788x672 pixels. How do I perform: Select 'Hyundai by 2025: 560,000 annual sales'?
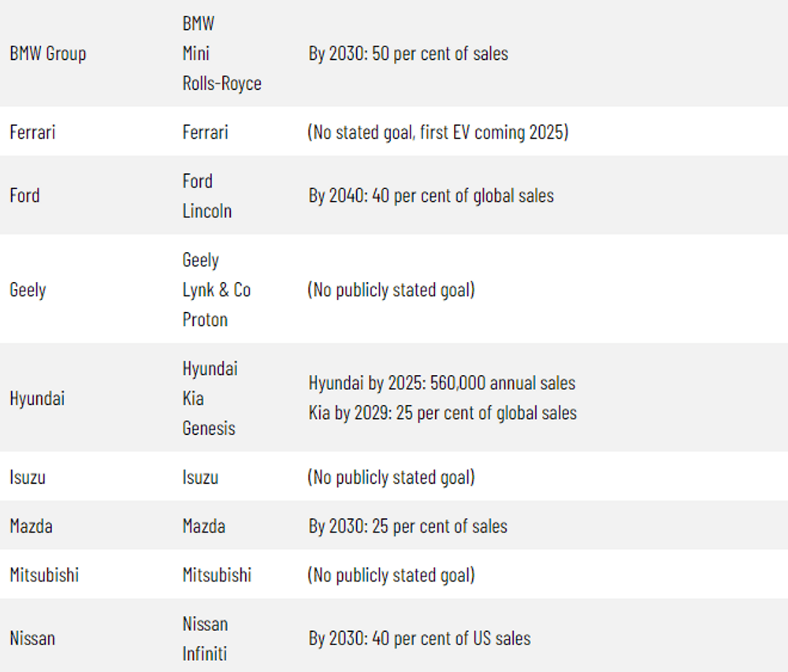(441, 384)
